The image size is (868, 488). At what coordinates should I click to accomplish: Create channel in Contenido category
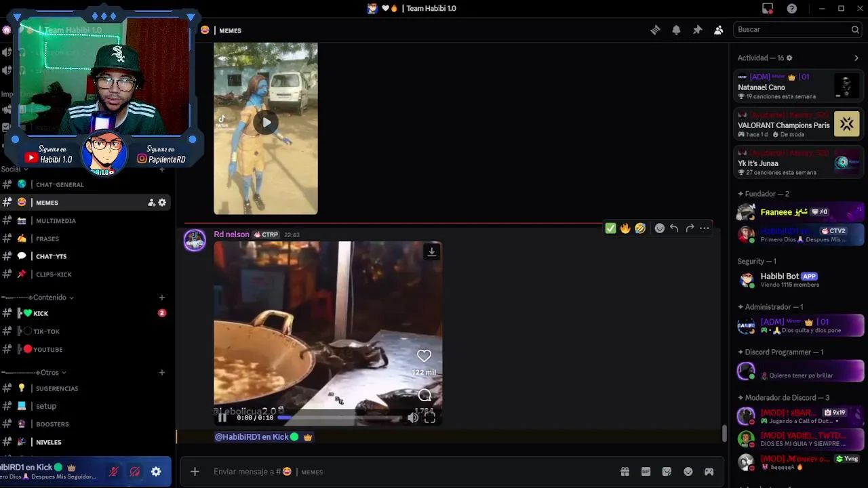[161, 298]
